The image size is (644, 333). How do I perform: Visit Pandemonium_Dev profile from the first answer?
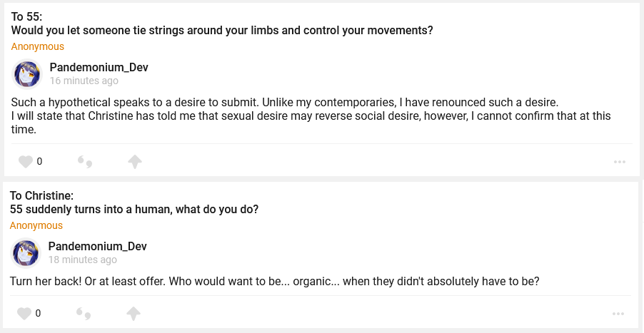coord(99,68)
